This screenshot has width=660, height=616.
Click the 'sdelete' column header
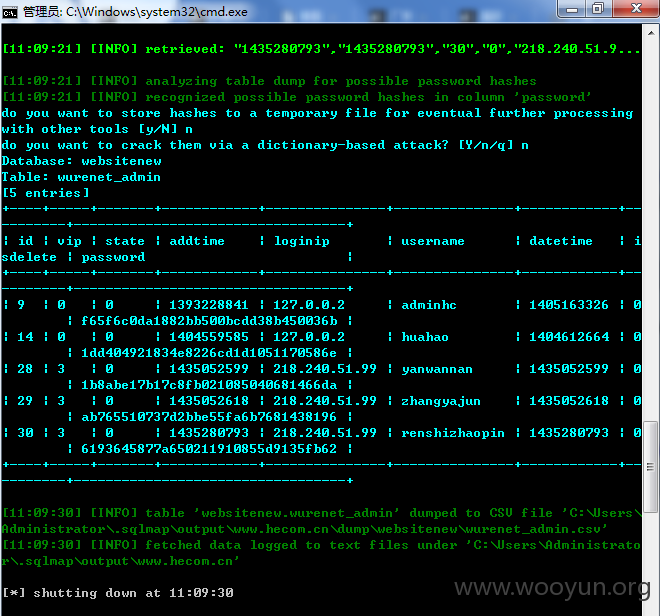point(29,257)
